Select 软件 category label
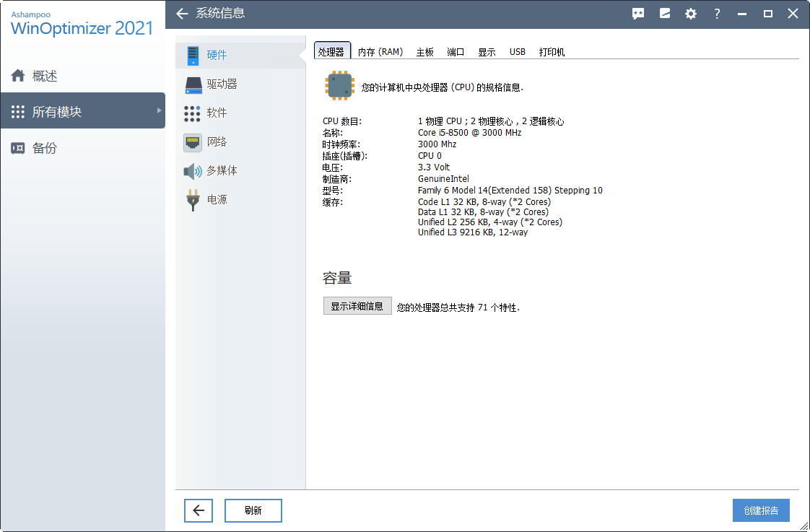The height and width of the screenshot is (532, 810). [217, 113]
